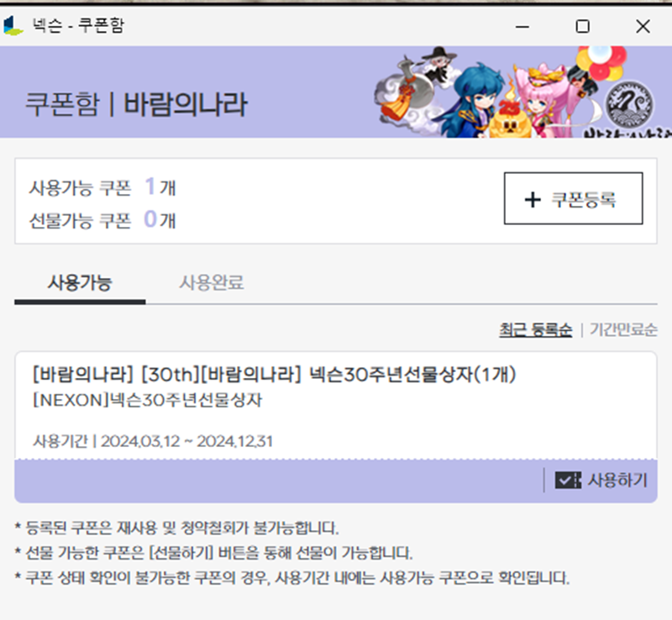
Task: Click the Nexon logo icon in title bar
Action: [13, 25]
